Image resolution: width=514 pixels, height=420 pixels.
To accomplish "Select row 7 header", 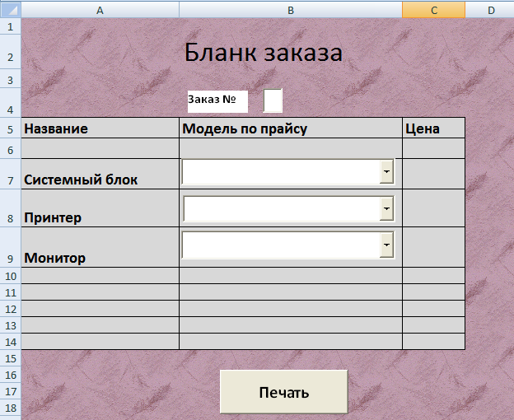I will point(11,174).
